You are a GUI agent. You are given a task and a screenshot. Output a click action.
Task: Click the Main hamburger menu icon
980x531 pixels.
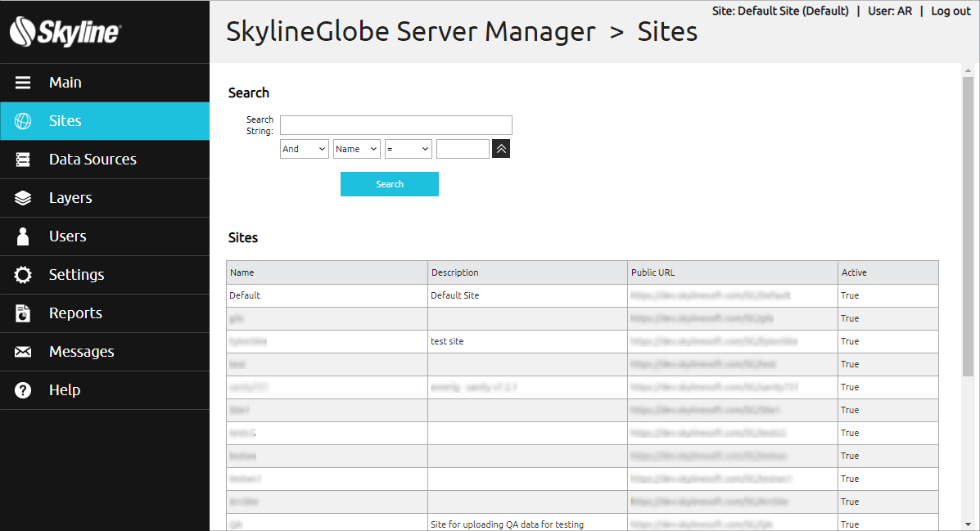click(x=23, y=83)
